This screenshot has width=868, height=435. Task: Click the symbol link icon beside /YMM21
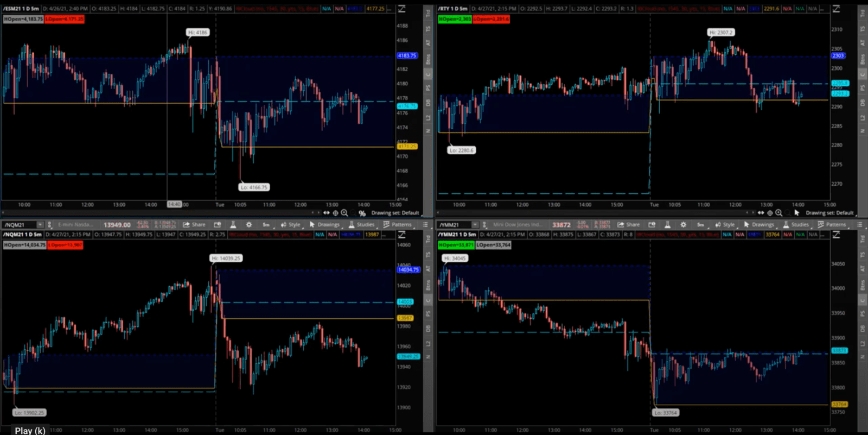click(484, 225)
